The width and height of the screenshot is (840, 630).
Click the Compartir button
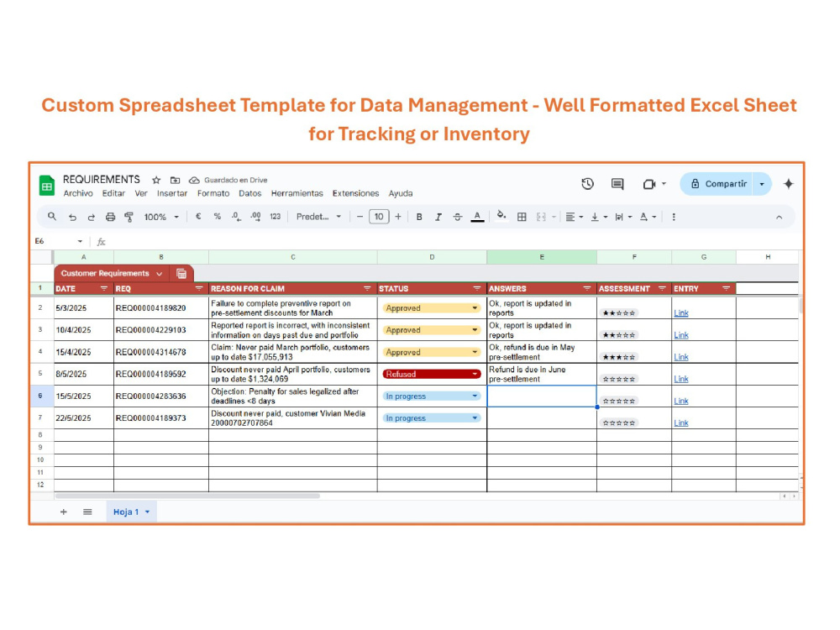click(717, 184)
